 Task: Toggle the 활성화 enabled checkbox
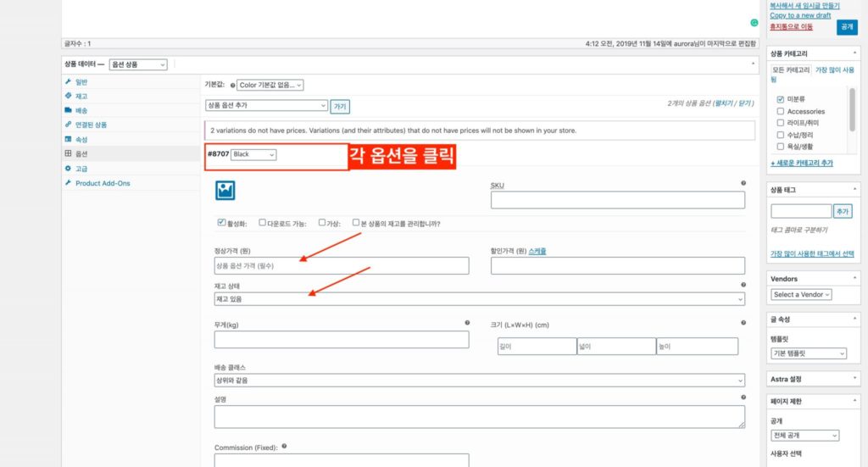(221, 223)
